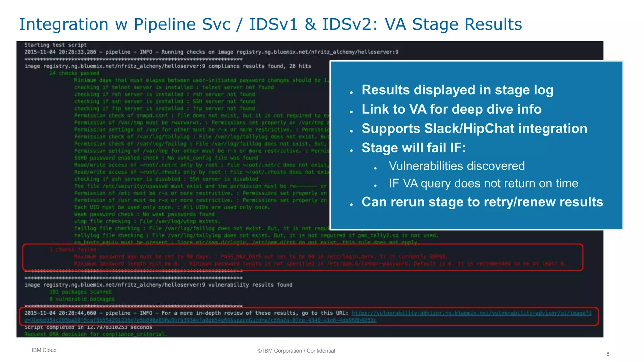Click 'Results displayed in stage log' bullet
Screen dimensions: 644x362
click(x=457, y=90)
